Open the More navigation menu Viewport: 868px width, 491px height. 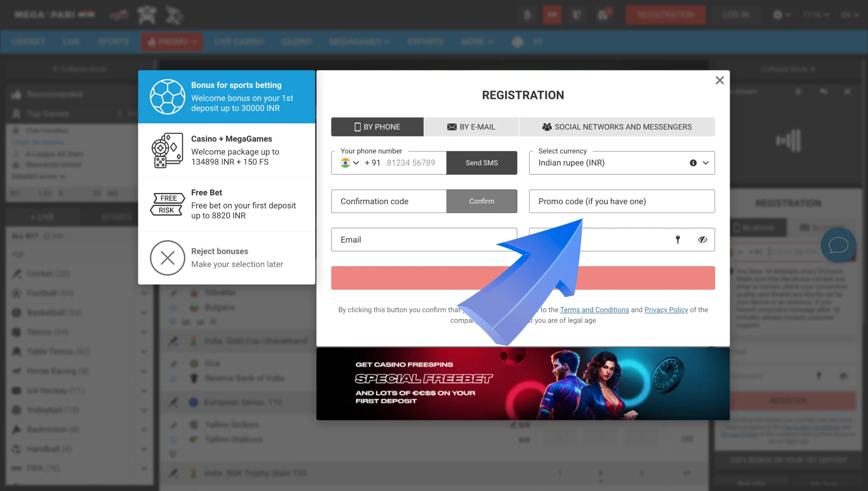click(477, 42)
